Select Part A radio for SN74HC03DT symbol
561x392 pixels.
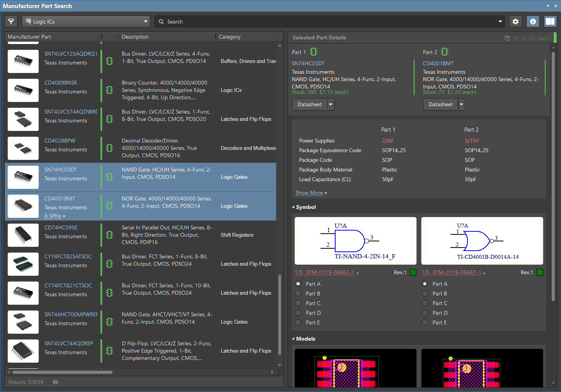point(298,283)
